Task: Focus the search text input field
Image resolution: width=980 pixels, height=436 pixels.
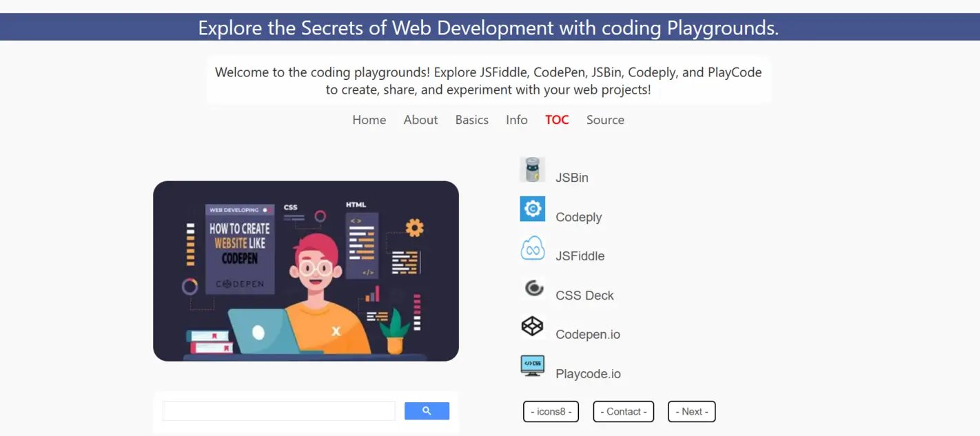Action: (x=279, y=411)
